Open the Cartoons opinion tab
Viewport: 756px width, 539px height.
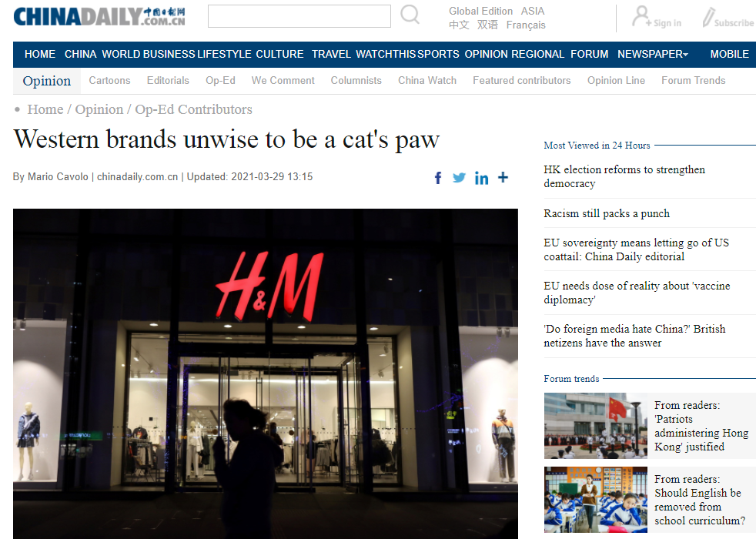(x=109, y=81)
